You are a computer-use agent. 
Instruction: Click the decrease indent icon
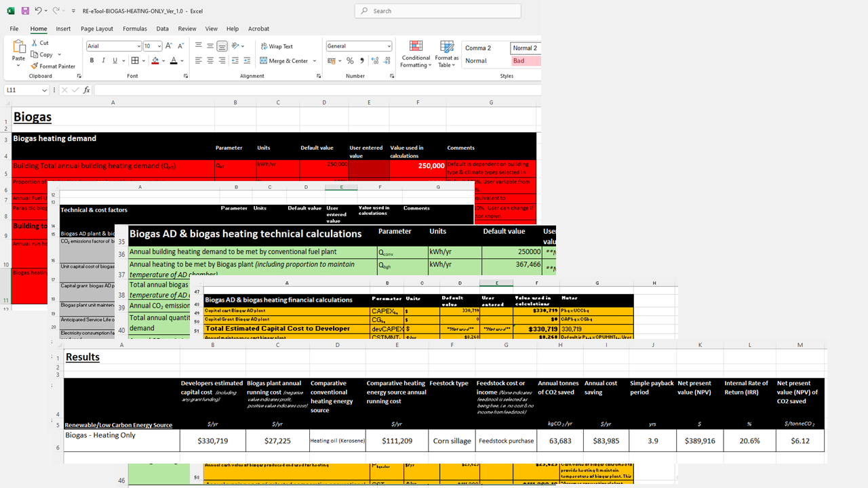pos(235,60)
